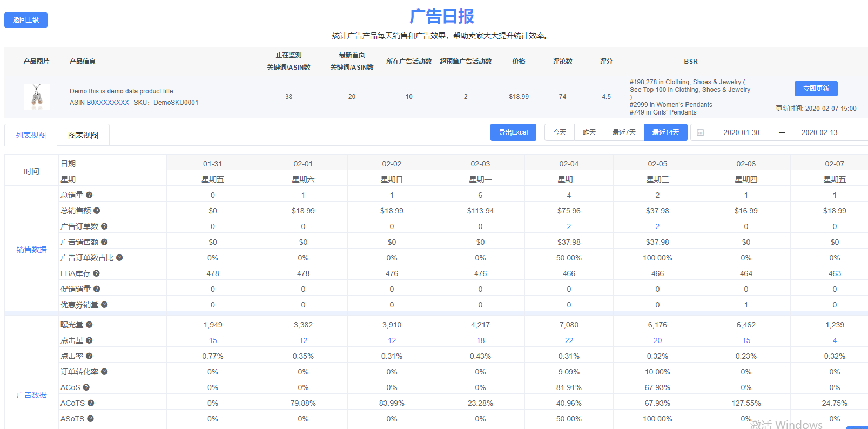Select the 昨天 date filter
The image size is (868, 429).
click(x=589, y=132)
